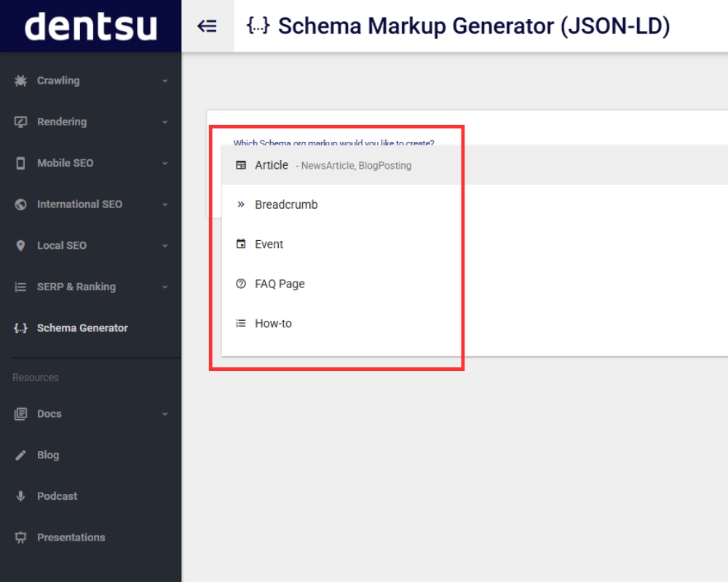
Task: Open the Rendering section label
Action: coord(62,122)
